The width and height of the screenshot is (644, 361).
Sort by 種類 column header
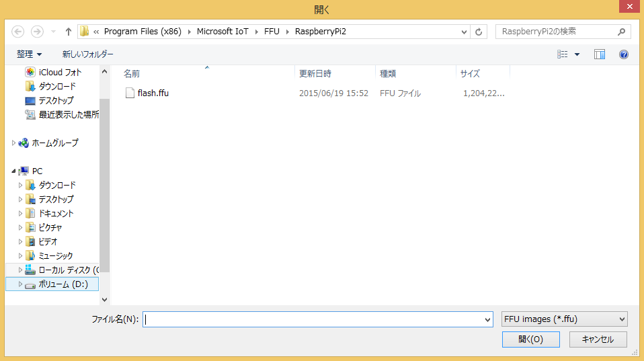coord(388,73)
